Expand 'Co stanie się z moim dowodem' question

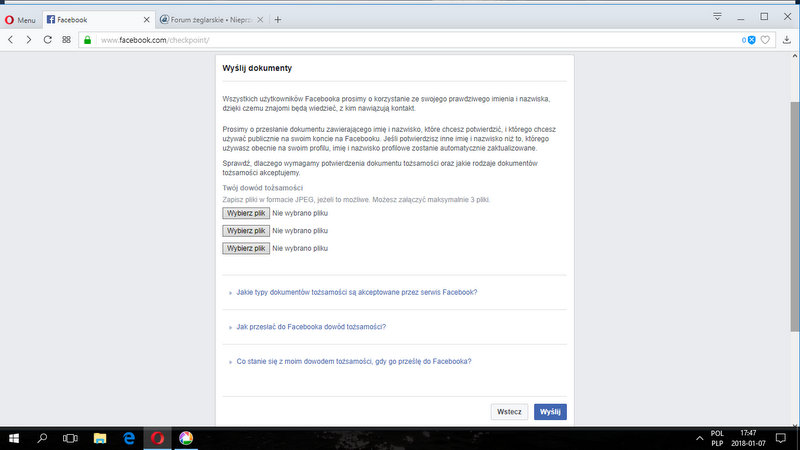click(354, 361)
